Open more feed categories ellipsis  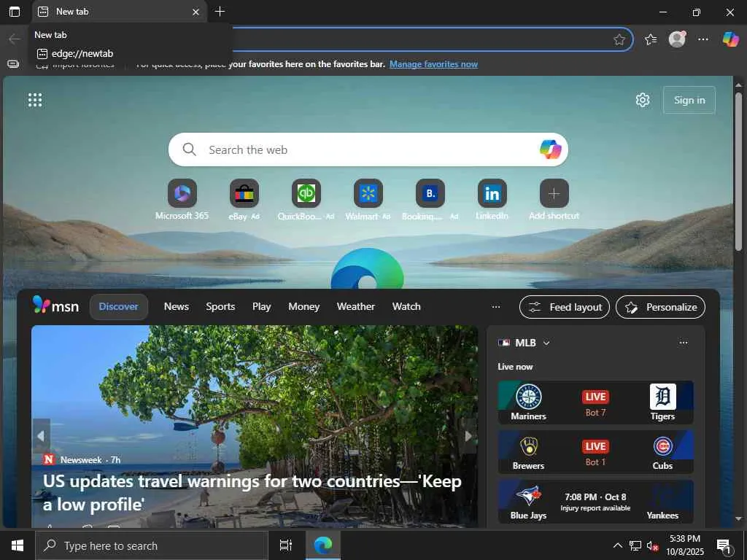tap(496, 307)
